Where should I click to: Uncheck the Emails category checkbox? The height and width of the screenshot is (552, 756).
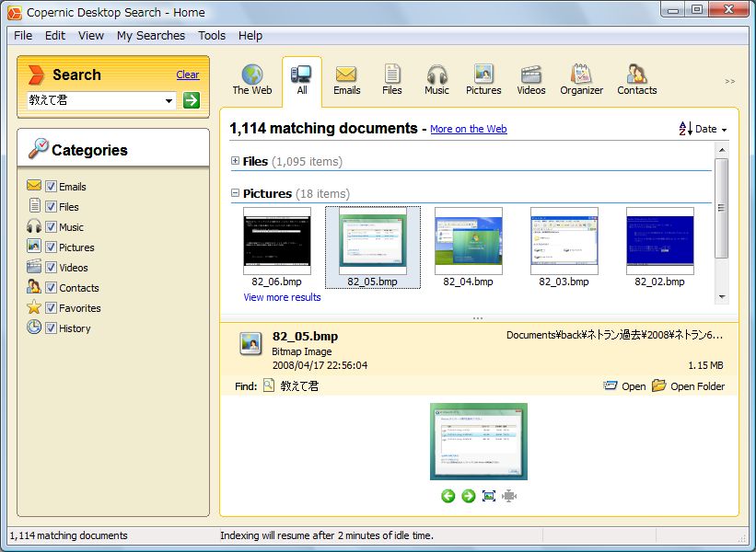(x=52, y=187)
